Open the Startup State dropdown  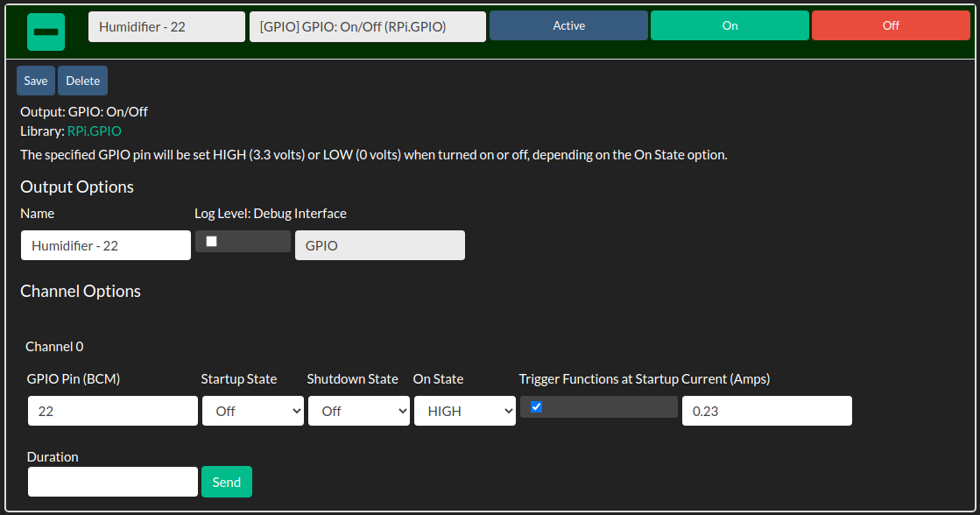point(253,411)
